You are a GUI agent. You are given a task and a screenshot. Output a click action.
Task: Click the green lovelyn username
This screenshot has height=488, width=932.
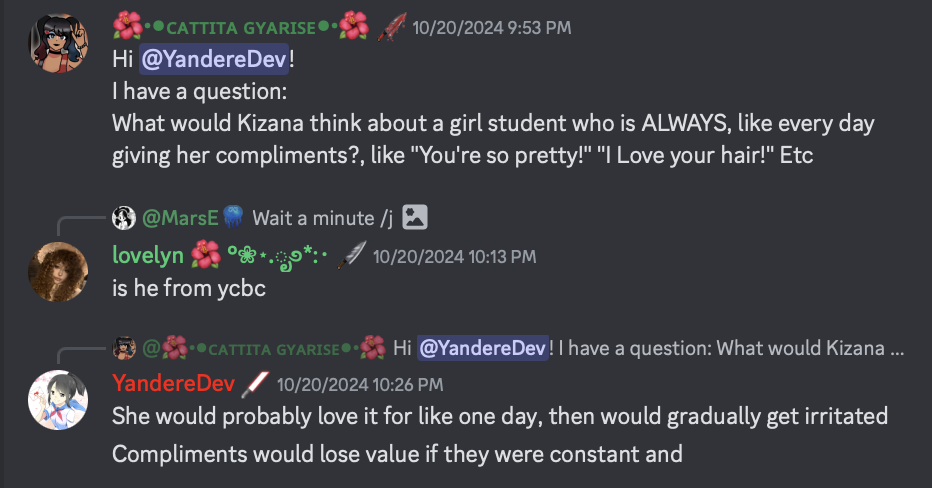147,256
